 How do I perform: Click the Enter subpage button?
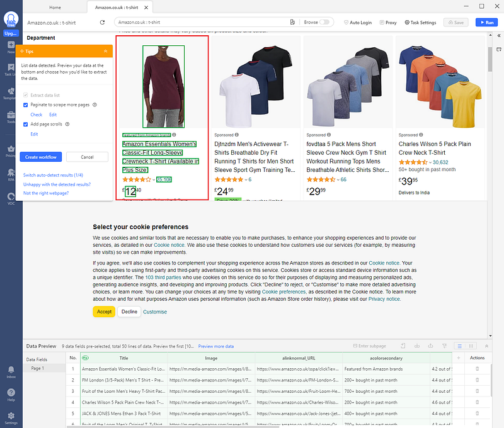pos(370,346)
